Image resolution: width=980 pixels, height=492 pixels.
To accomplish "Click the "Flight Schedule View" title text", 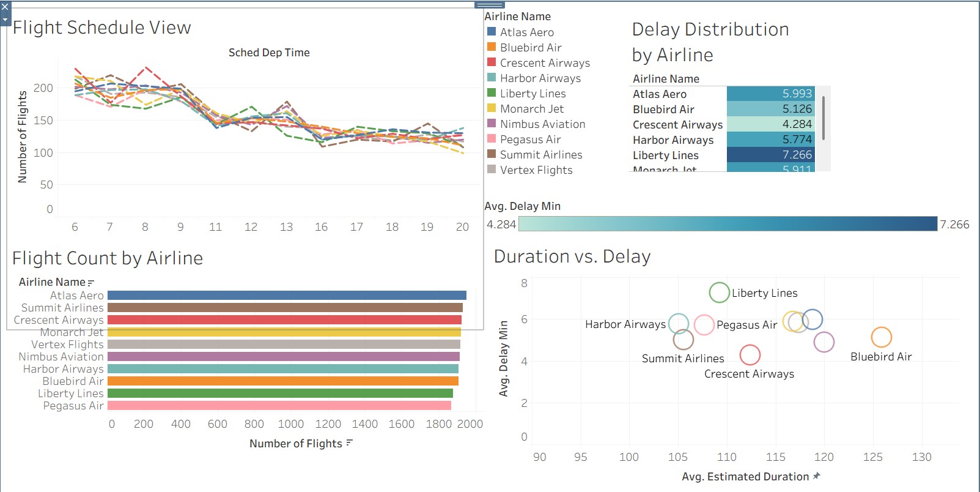I will (101, 27).
